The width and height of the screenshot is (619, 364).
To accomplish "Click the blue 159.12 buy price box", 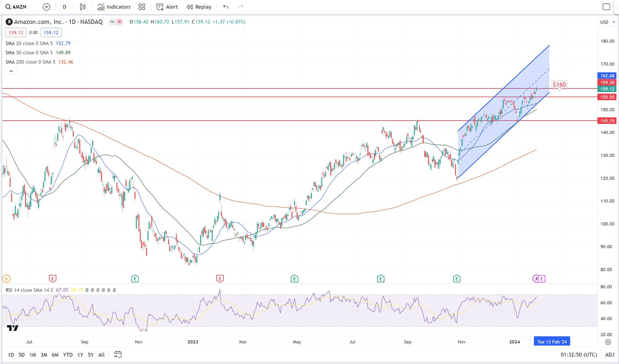I will point(51,32).
